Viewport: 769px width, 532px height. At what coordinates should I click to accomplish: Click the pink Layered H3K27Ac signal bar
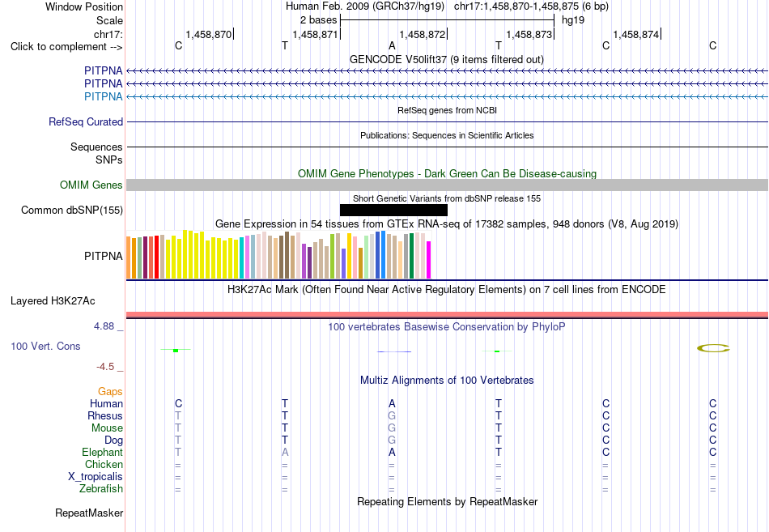tap(447, 315)
